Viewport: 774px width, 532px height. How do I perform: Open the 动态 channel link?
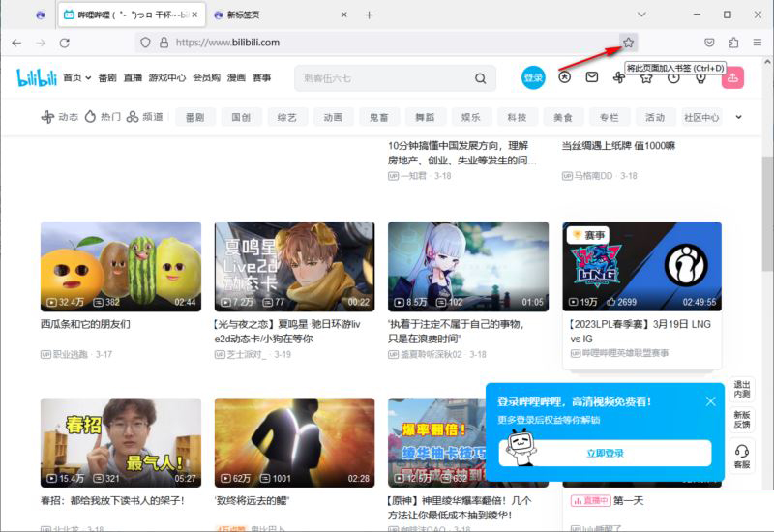coord(60,117)
